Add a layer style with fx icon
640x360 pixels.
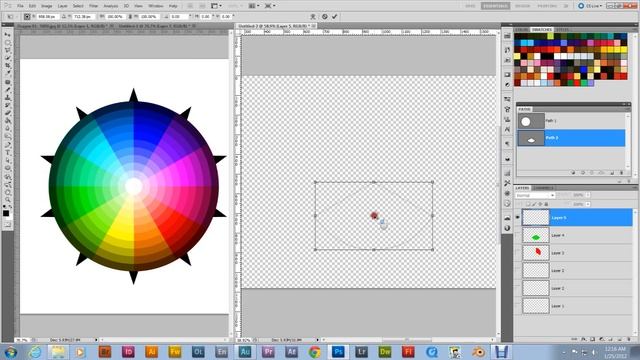pyautogui.click(x=584, y=339)
